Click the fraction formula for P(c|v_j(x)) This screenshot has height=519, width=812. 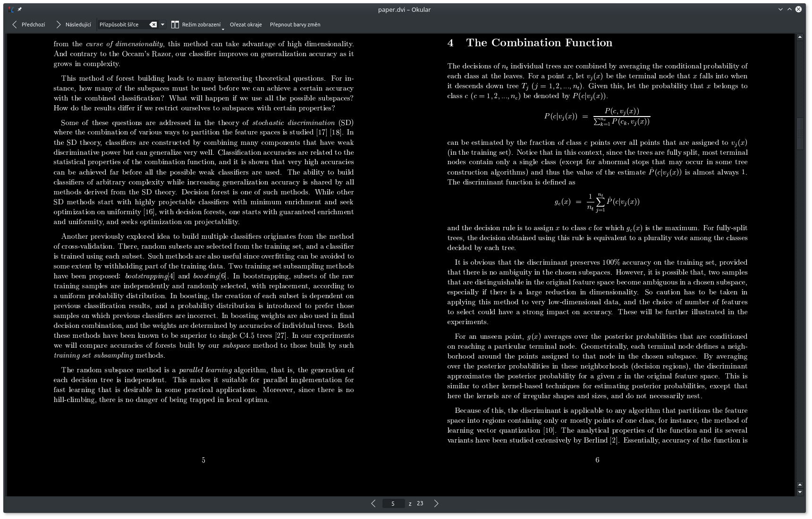click(x=597, y=116)
